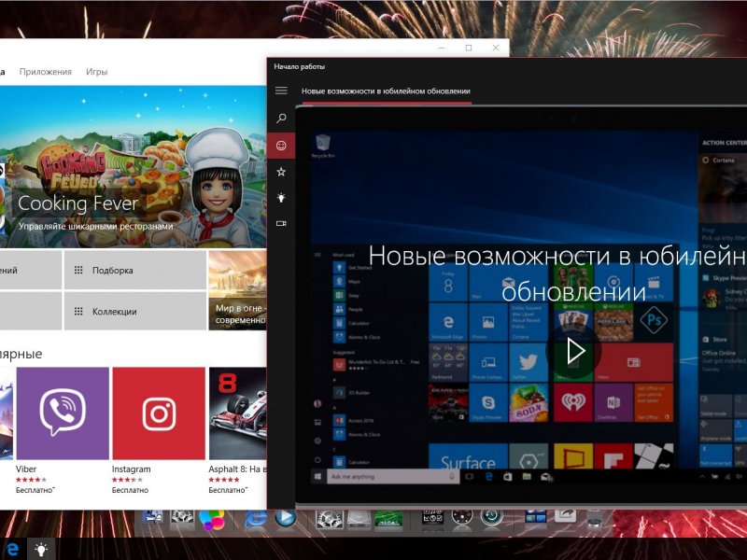This screenshot has width=747, height=560.
Task: Open the Time Machine clock dock icon
Action: click(x=491, y=518)
